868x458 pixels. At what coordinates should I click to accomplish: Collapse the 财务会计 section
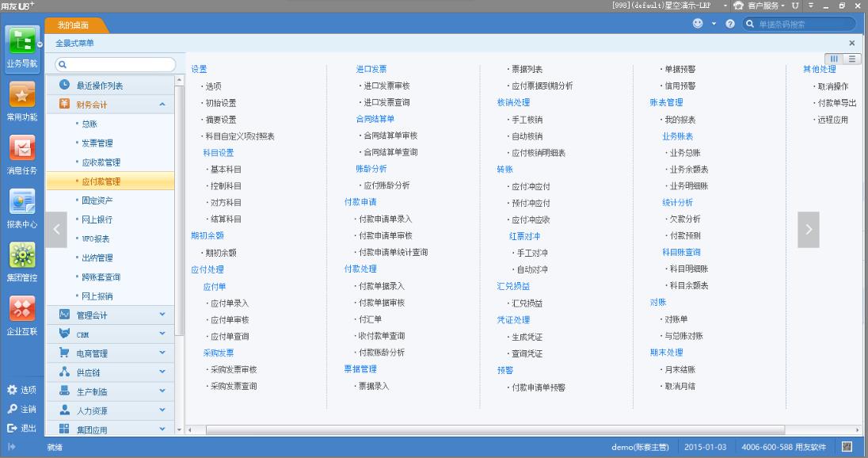162,104
